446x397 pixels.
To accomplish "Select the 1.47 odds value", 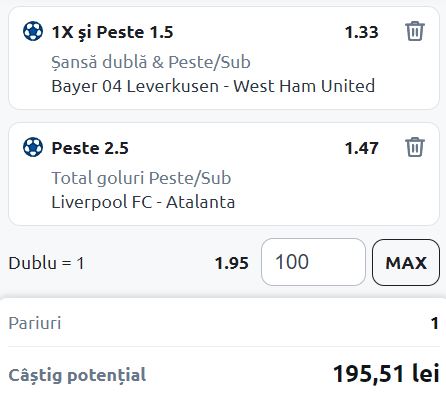I will [361, 148].
